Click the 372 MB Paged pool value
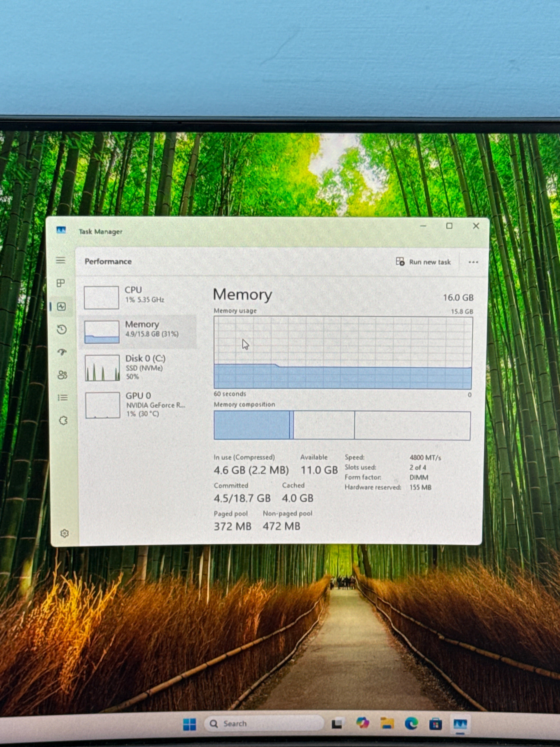Viewport: 560px width, 747px height. tap(233, 526)
